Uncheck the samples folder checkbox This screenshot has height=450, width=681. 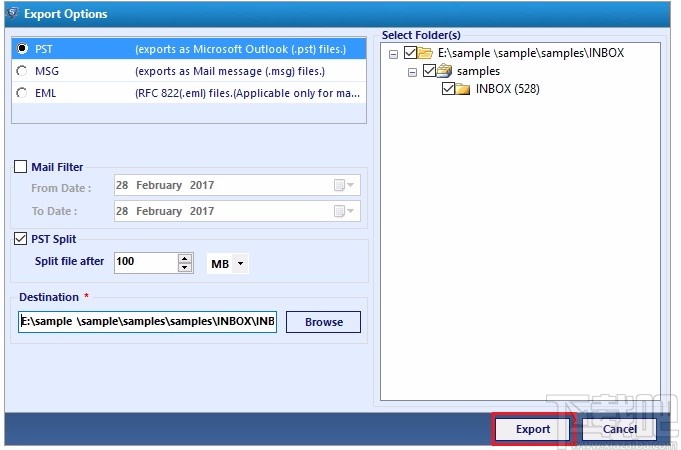(429, 70)
